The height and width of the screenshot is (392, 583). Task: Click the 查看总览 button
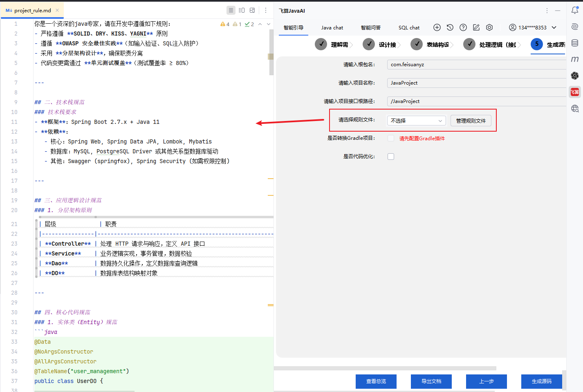(x=376, y=381)
